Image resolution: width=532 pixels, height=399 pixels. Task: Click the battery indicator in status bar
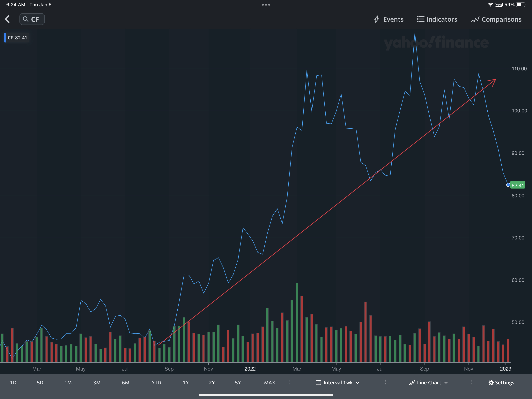(521, 4)
